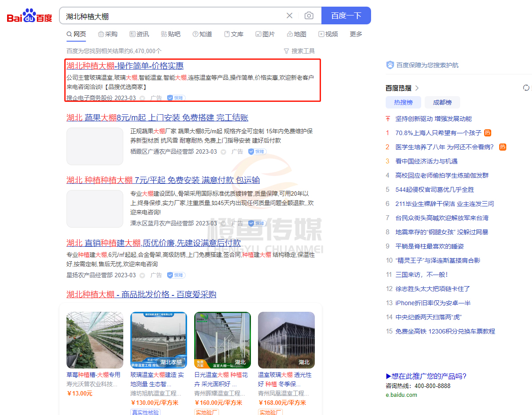Viewport: 532px width, 415px height.
Task: Switch to the 成都榜 tab
Action: pyautogui.click(x=442, y=102)
